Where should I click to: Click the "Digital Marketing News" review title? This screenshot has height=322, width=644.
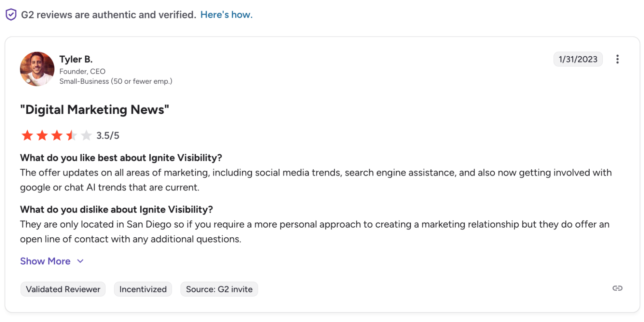95,110
